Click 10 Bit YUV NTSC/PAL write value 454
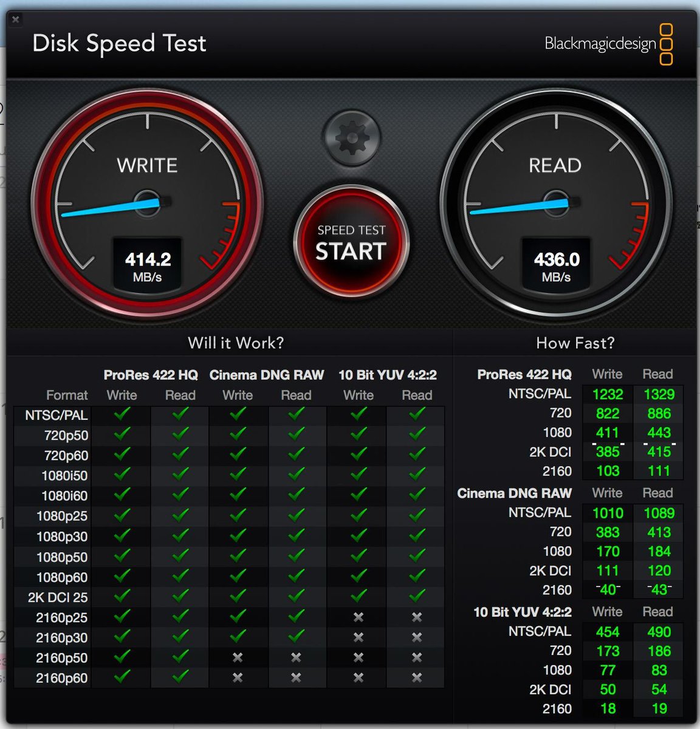This screenshot has width=700, height=729. click(608, 632)
